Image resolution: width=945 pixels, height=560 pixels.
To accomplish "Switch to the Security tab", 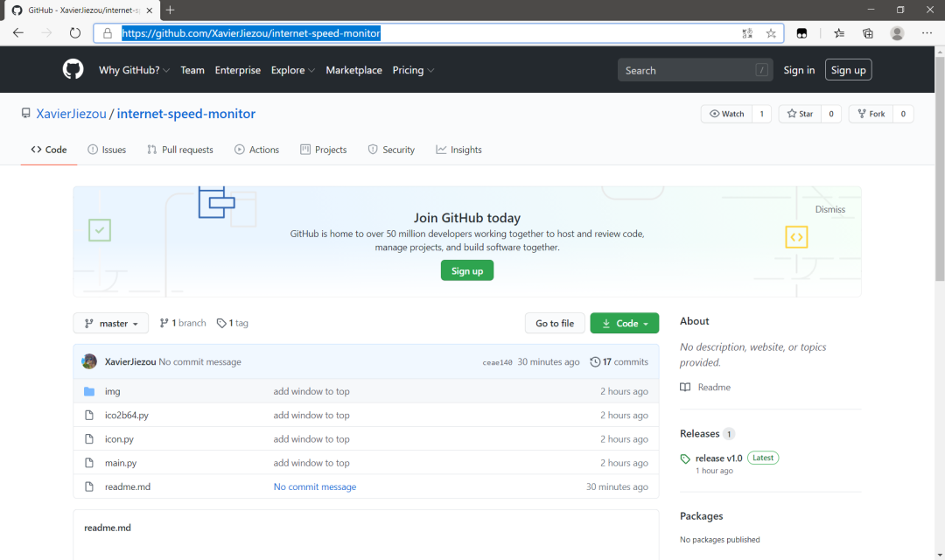I will [x=391, y=150].
